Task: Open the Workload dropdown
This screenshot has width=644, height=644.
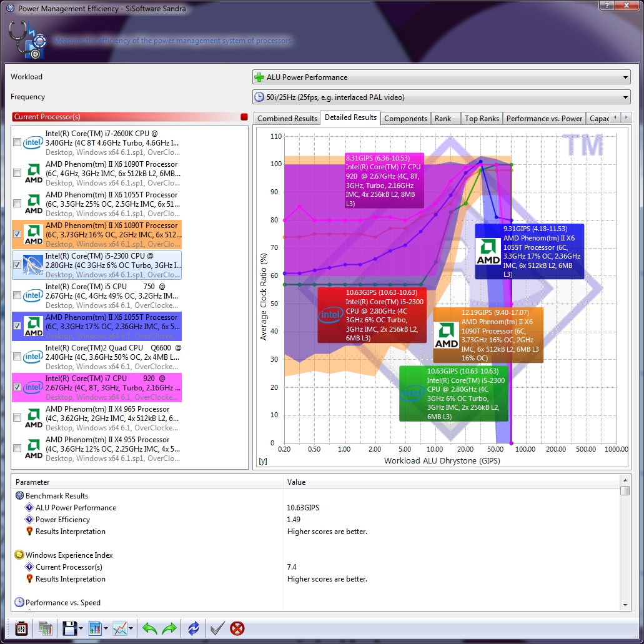Action: [442, 77]
